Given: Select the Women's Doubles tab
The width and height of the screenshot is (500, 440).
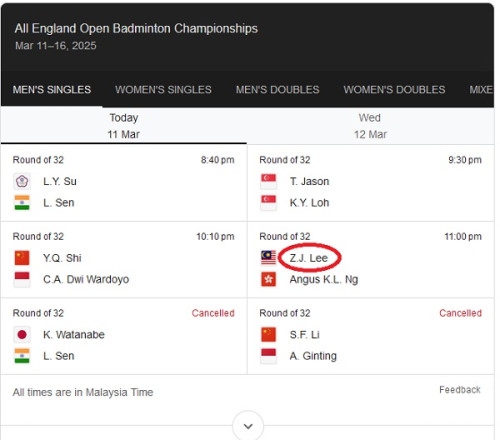Looking at the screenshot, I should click(394, 89).
